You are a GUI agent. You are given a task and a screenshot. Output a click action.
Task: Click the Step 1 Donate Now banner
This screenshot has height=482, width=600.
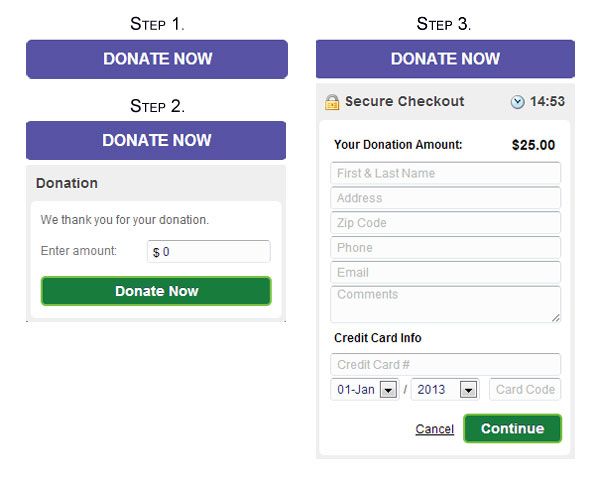(157, 59)
